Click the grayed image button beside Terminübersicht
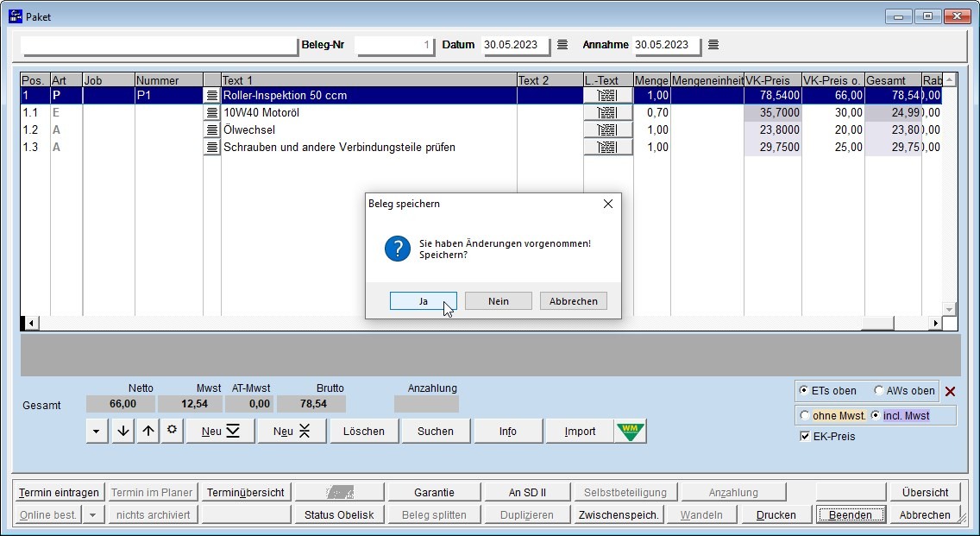980x536 pixels. pos(339,492)
